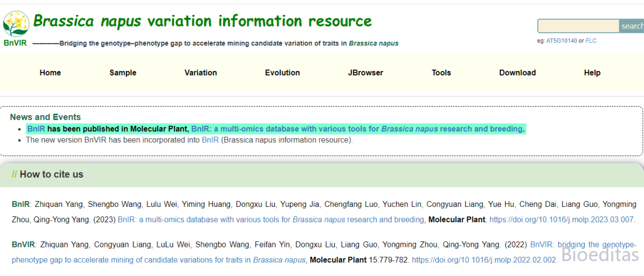The height and width of the screenshot is (276, 644).
Task: Open the Variation menu
Action: (x=201, y=73)
